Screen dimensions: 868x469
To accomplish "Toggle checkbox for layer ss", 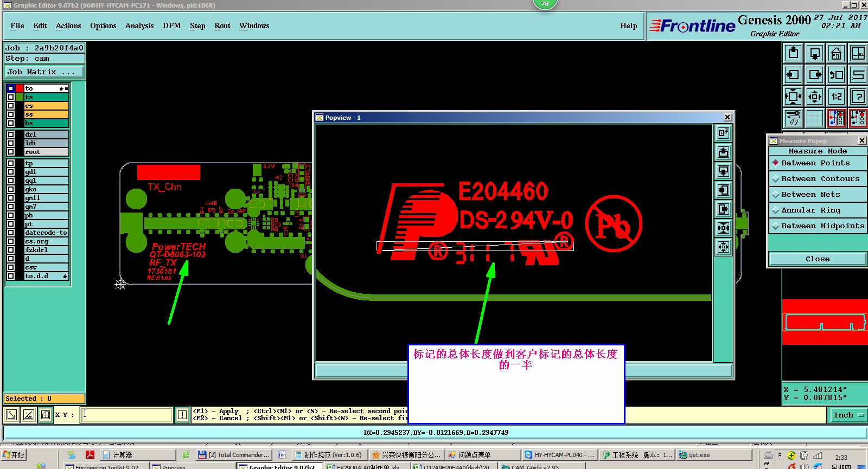I will [x=11, y=114].
